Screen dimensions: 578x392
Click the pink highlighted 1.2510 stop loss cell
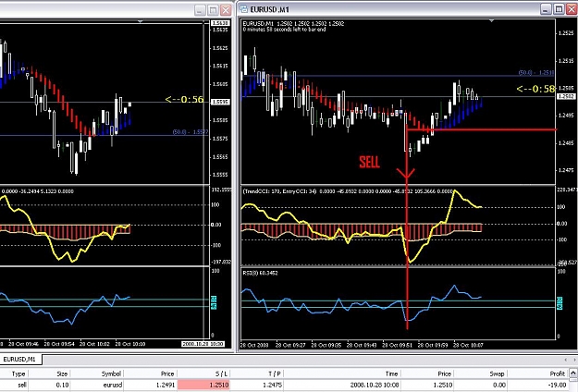click(203, 385)
